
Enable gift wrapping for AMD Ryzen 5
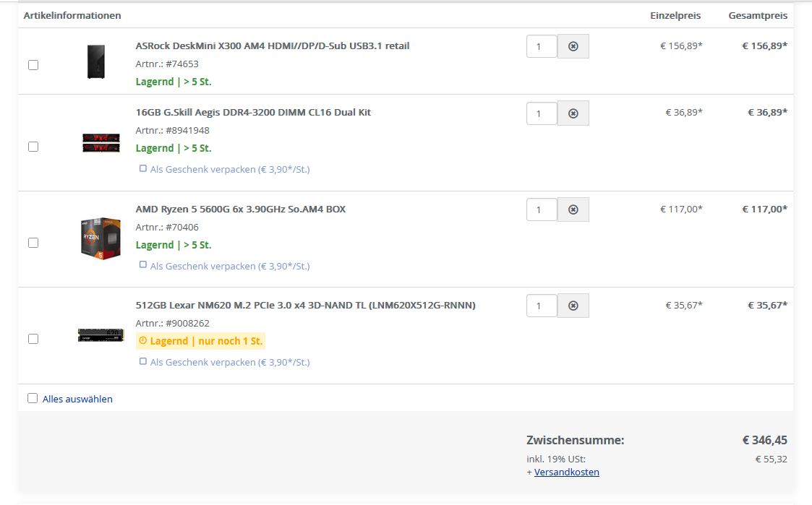(143, 265)
